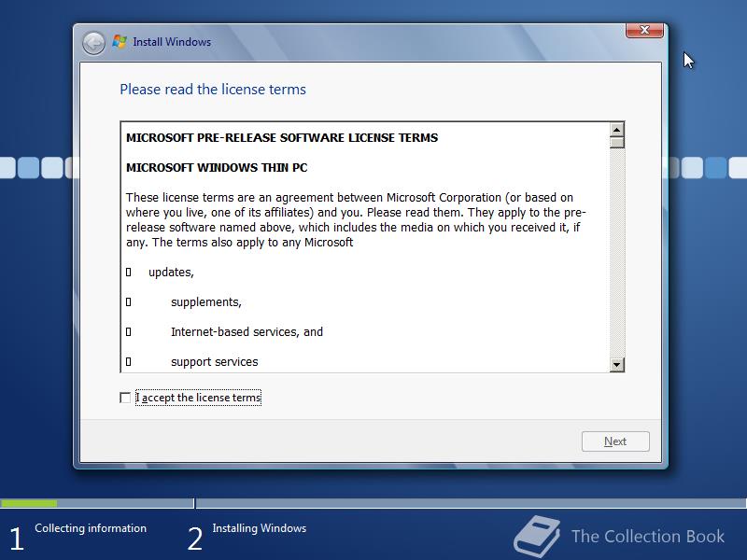Click the large step number 1 at the bottom
747x560 pixels.
[x=16, y=539]
